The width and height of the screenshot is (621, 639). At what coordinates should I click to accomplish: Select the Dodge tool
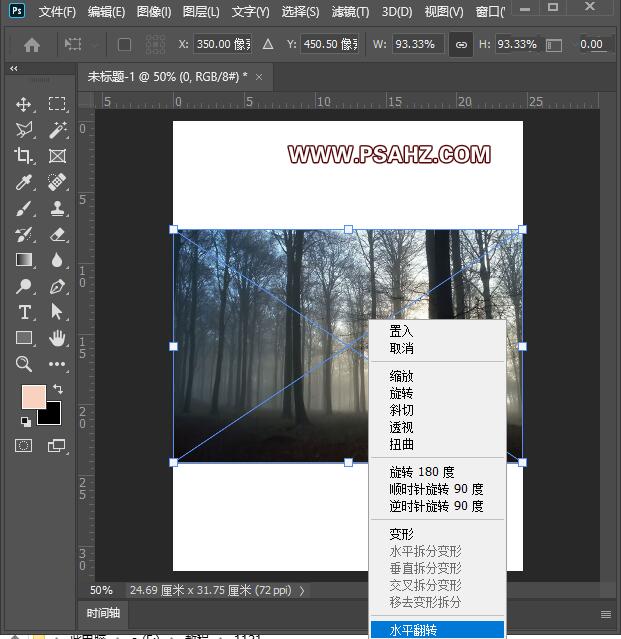click(24, 286)
